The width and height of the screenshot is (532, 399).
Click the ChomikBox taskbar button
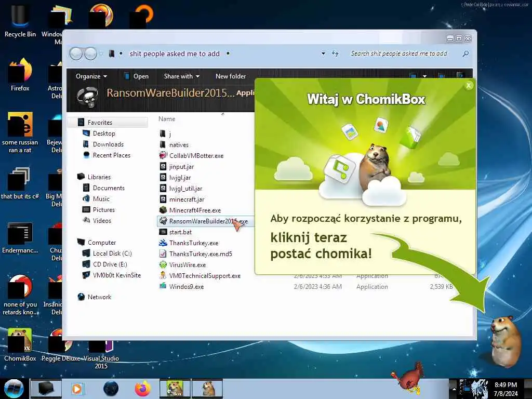tap(176, 389)
